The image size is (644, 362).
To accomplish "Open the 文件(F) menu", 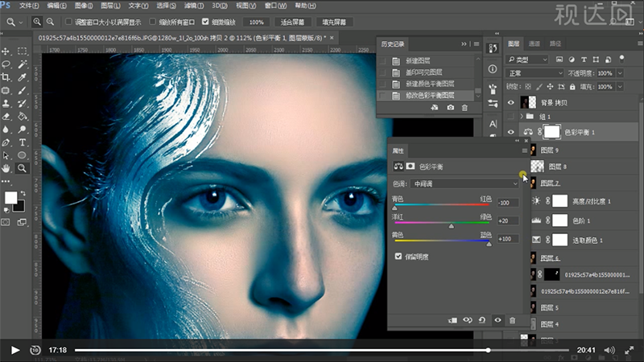I will click(x=29, y=6).
